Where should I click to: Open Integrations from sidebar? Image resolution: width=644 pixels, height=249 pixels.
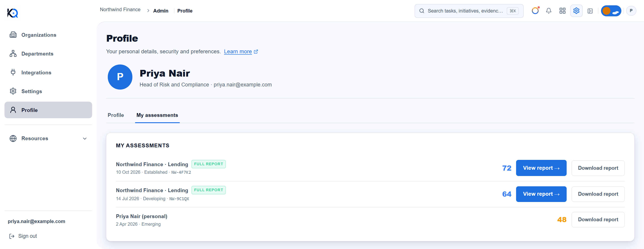[48, 72]
